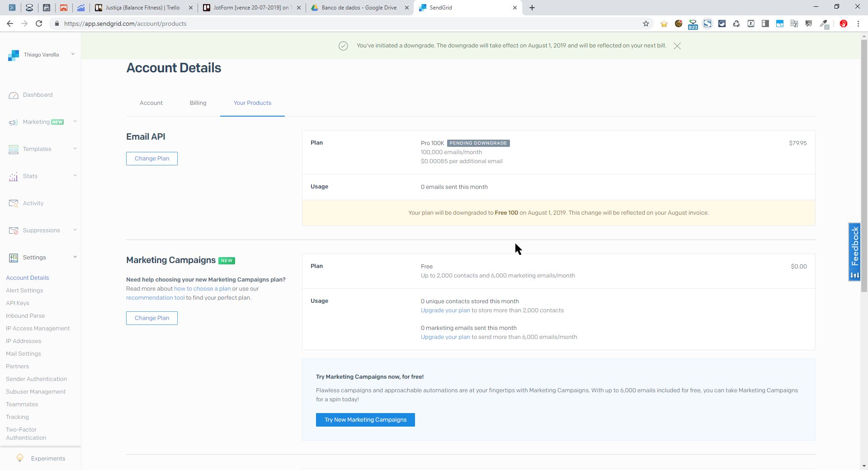Open IP Access Management
868x470 pixels.
[38, 329]
